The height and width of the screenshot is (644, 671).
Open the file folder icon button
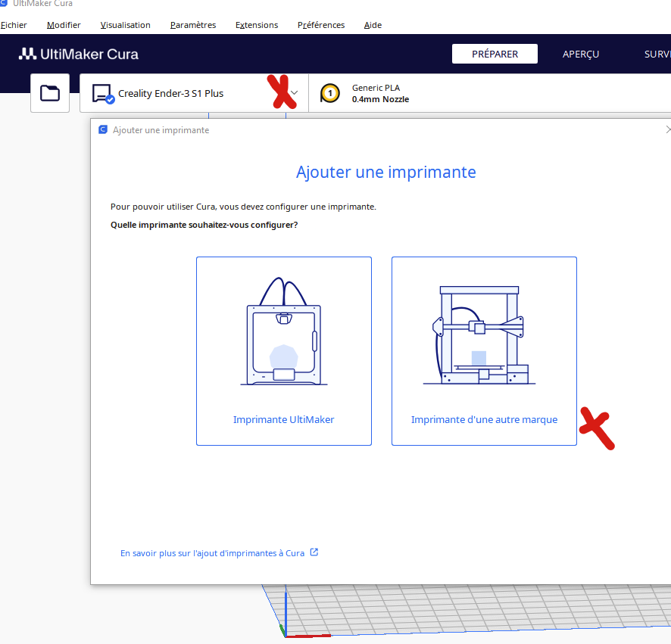tap(50, 93)
